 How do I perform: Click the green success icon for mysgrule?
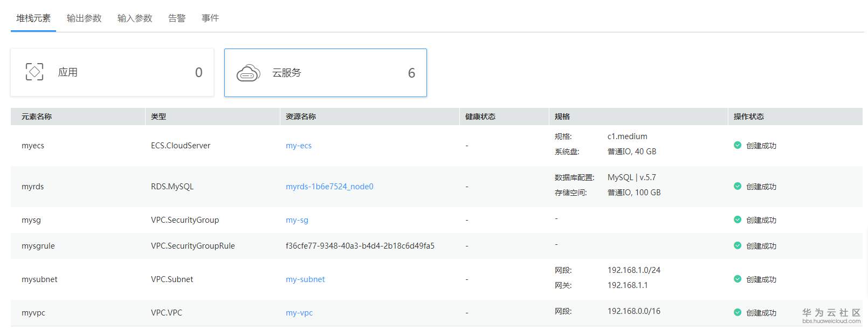tap(738, 245)
